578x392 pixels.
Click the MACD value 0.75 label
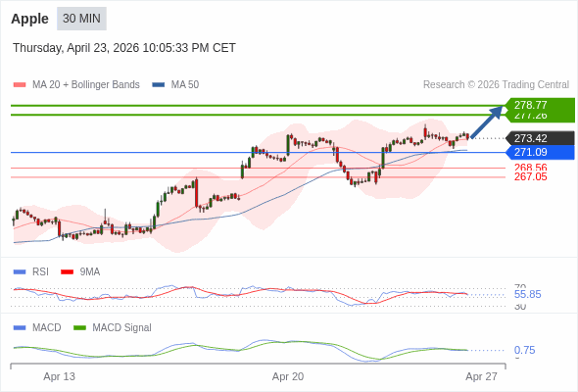tap(524, 350)
